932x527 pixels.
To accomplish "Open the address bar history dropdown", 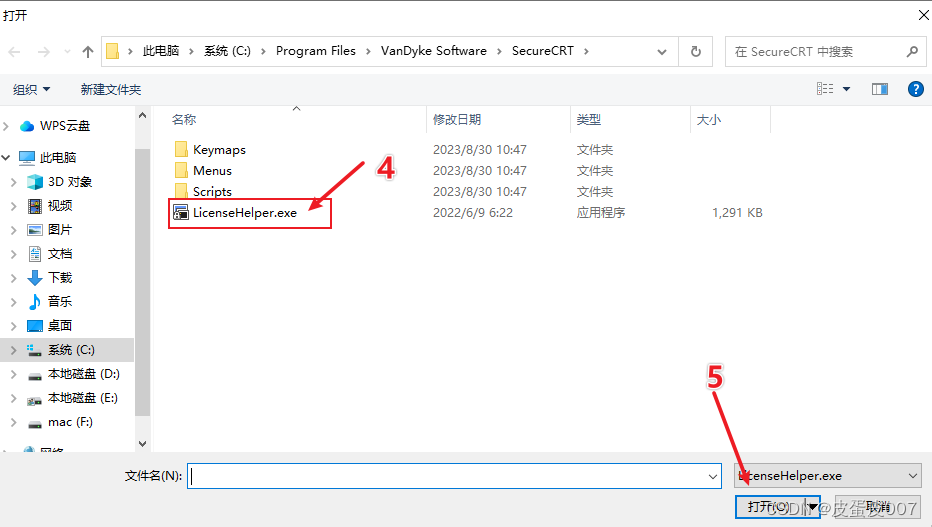I will tap(662, 52).
